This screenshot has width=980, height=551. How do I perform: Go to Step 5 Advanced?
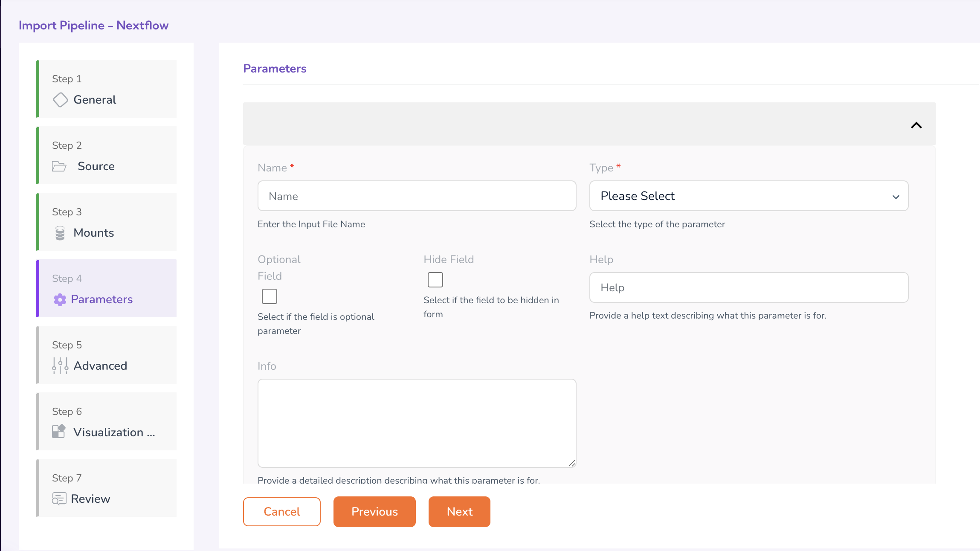click(107, 355)
